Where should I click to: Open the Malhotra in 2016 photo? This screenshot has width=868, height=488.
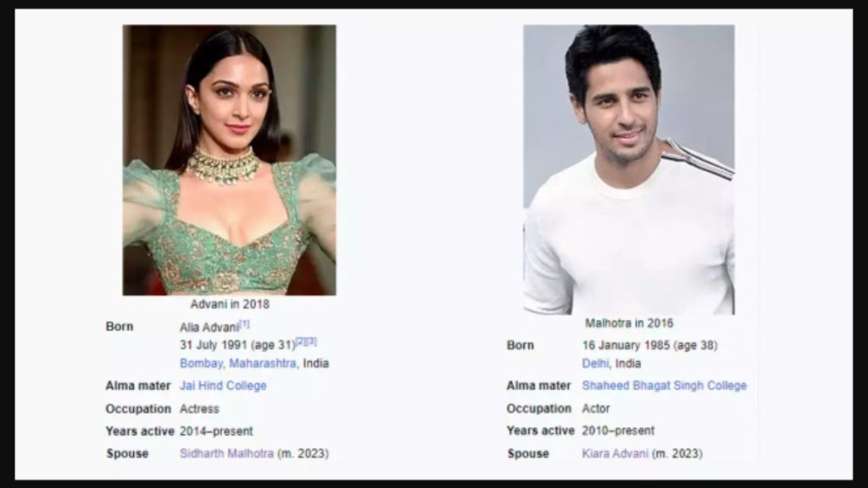(629, 169)
